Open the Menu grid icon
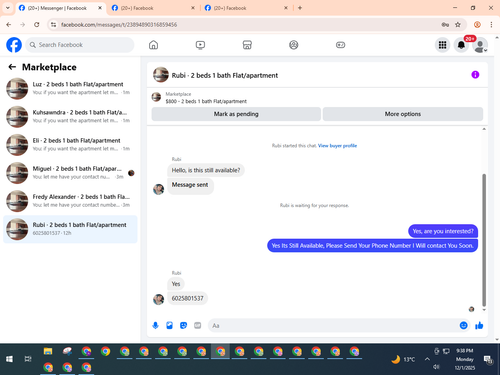The width and height of the screenshot is (500, 375). 442,45
